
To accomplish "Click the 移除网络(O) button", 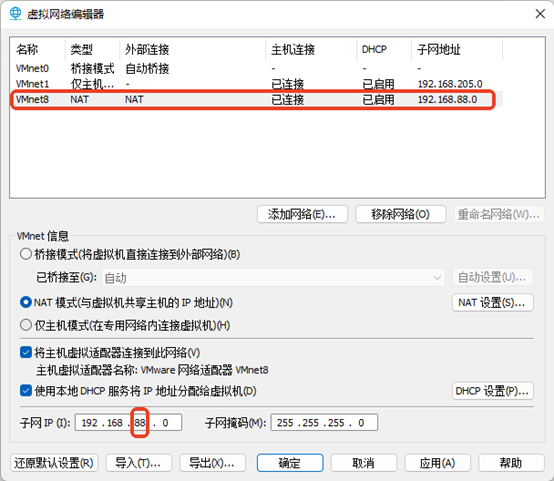I will (400, 214).
